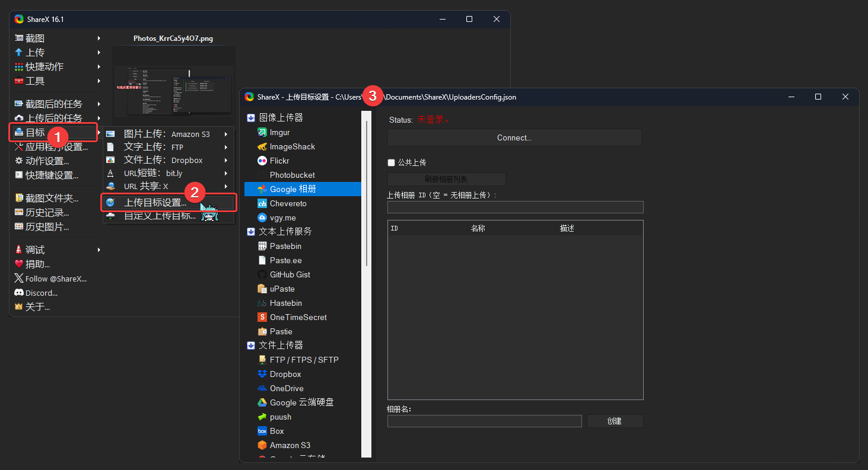The image size is (868, 470).
Task: Select the puush icon
Action: pyautogui.click(x=262, y=417)
